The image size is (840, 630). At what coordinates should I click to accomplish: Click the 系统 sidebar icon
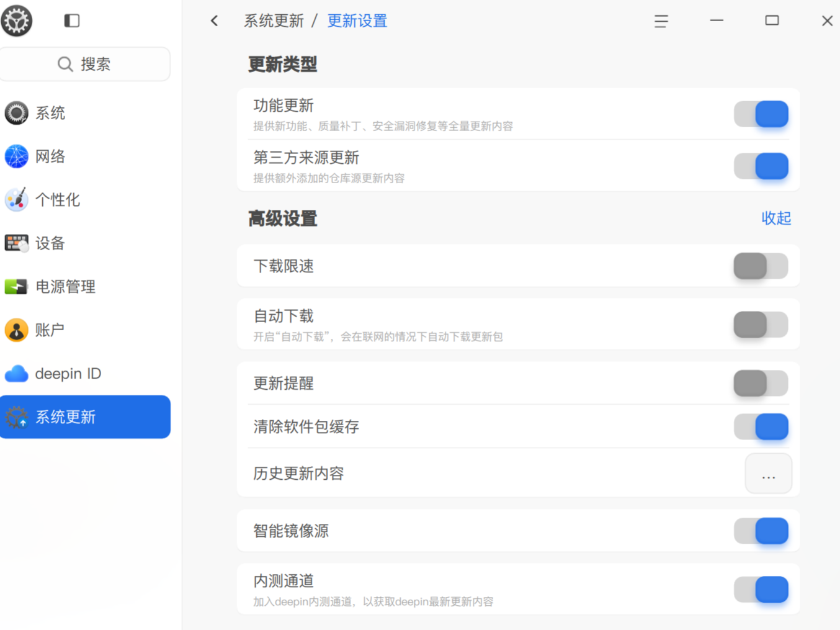pos(16,113)
